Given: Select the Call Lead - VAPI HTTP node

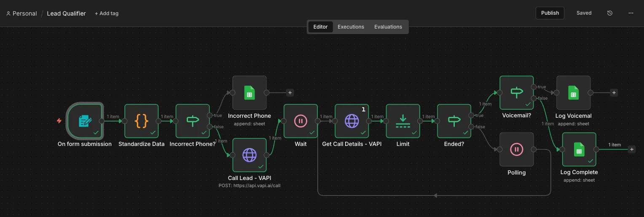Looking at the screenshot, I should coord(250,155).
